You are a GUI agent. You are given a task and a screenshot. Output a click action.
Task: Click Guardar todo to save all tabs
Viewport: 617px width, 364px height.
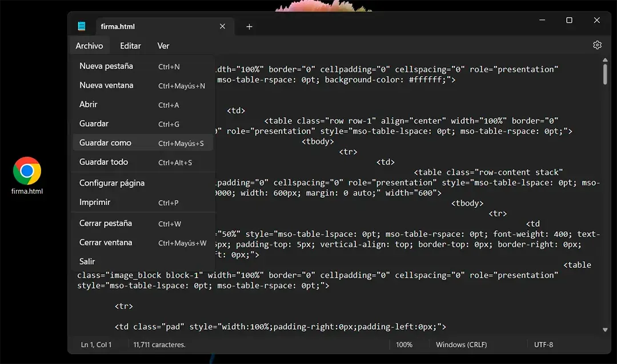pos(104,162)
